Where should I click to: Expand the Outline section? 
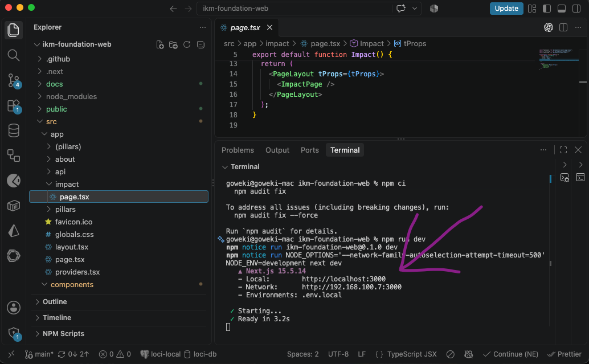pos(55,302)
